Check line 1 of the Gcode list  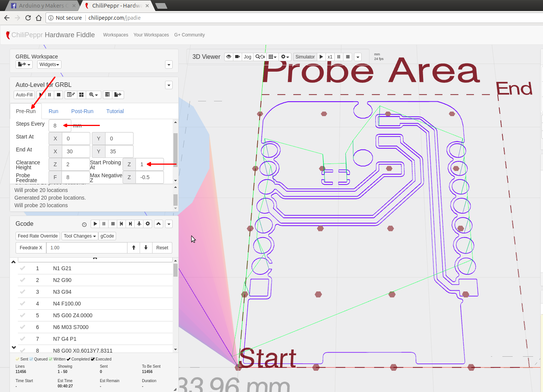23,268
